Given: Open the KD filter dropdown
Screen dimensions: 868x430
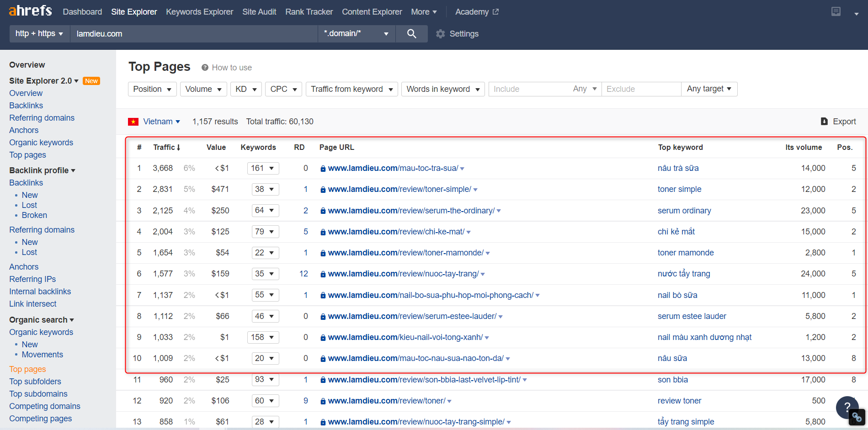Looking at the screenshot, I should point(246,89).
